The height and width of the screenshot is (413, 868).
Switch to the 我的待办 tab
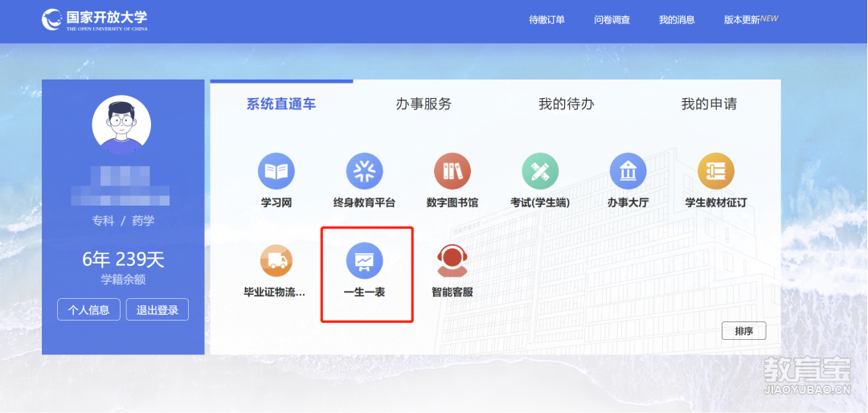tap(567, 104)
